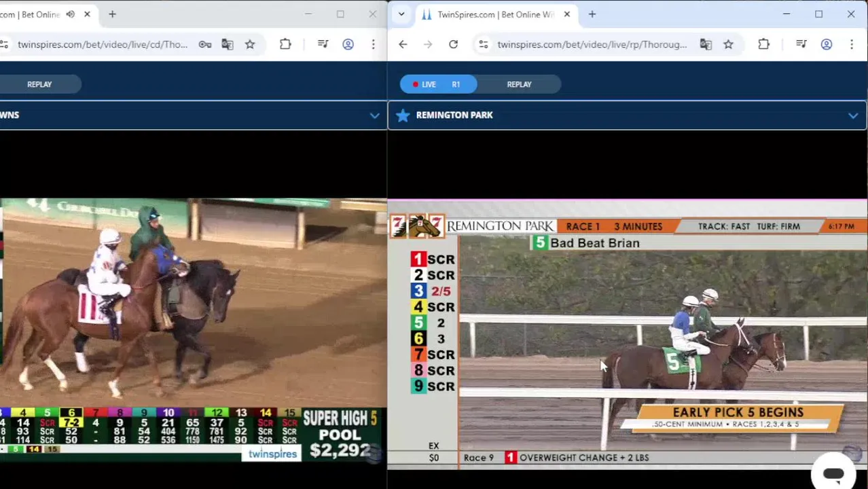Open the chat support bubble
This screenshot has width=868, height=489.
tap(833, 473)
